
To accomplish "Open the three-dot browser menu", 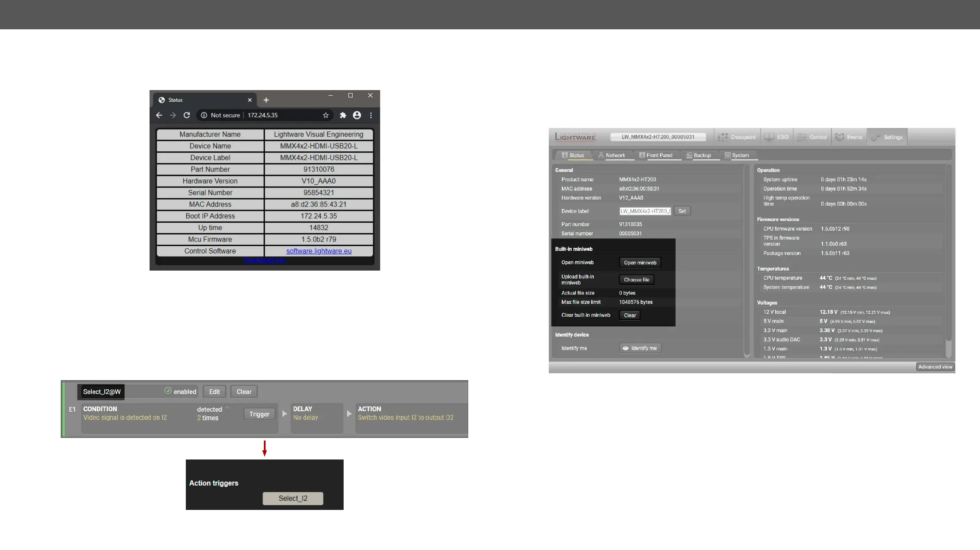I will point(371,115).
